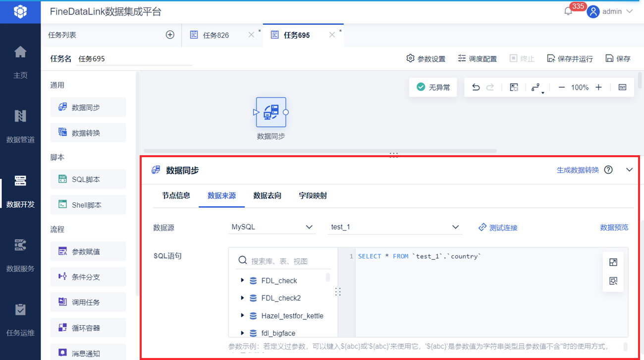The image size is (644, 360).
Task: Open the 数据来源 tab
Action: click(221, 195)
